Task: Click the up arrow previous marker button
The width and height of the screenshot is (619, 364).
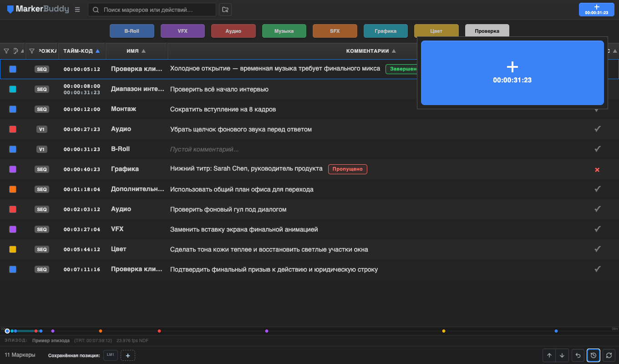Action: [549, 355]
